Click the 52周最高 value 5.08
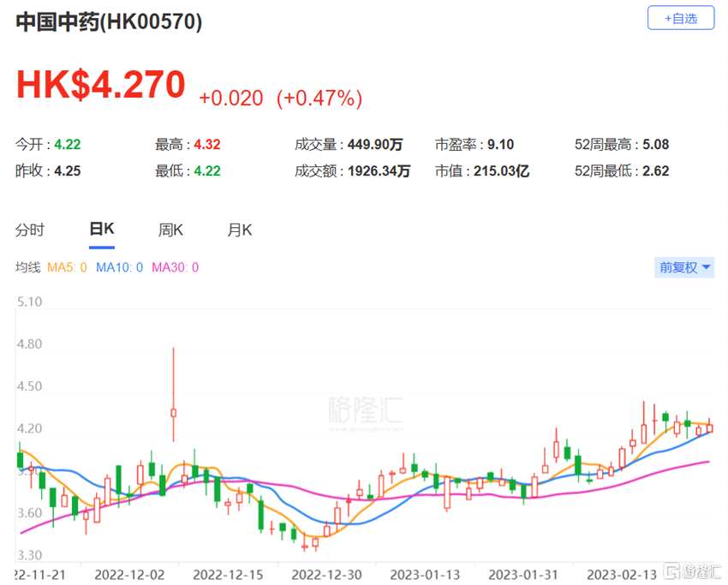The image size is (728, 585). (655, 145)
